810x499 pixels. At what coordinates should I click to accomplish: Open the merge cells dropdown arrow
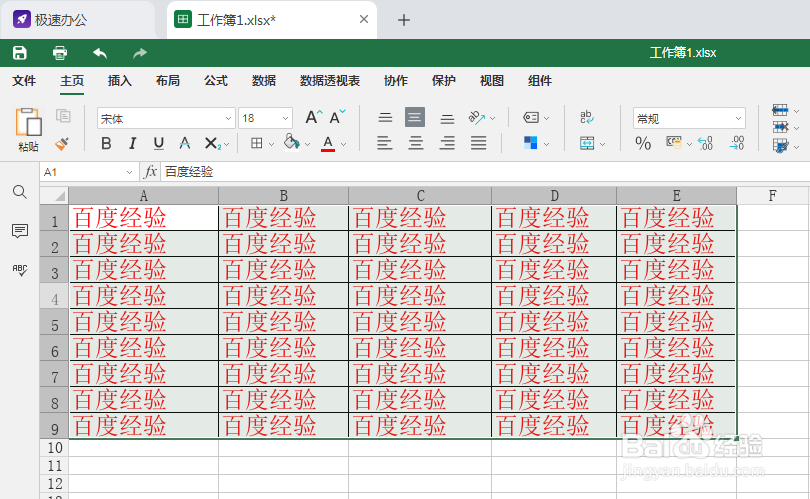[x=602, y=144]
